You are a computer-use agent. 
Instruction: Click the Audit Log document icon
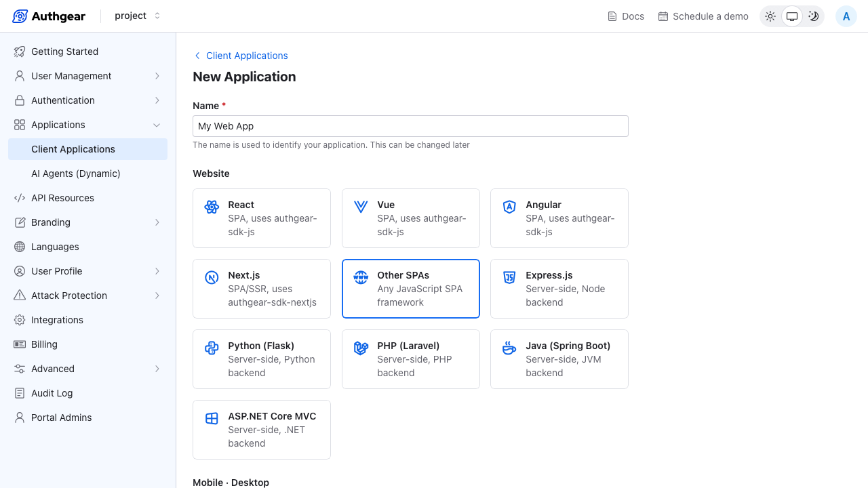click(x=20, y=393)
